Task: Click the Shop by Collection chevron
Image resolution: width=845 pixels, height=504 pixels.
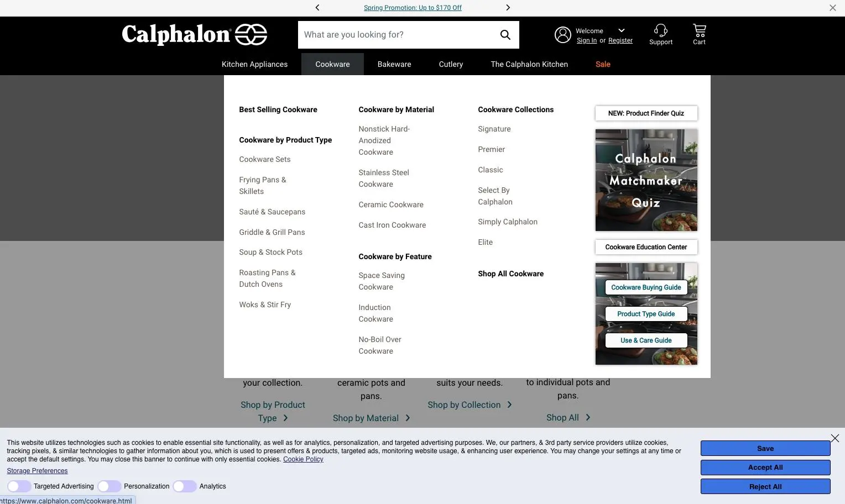Action: [x=509, y=405]
